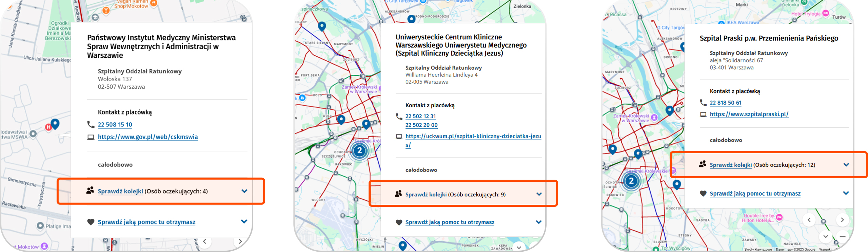Open Sprawdź kolejki link with 12 people waiting
Viewport: 868px width, 252px height.
tap(731, 165)
